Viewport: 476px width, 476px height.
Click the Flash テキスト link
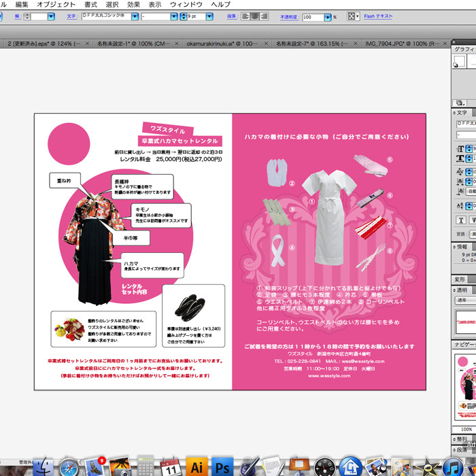coord(378,16)
